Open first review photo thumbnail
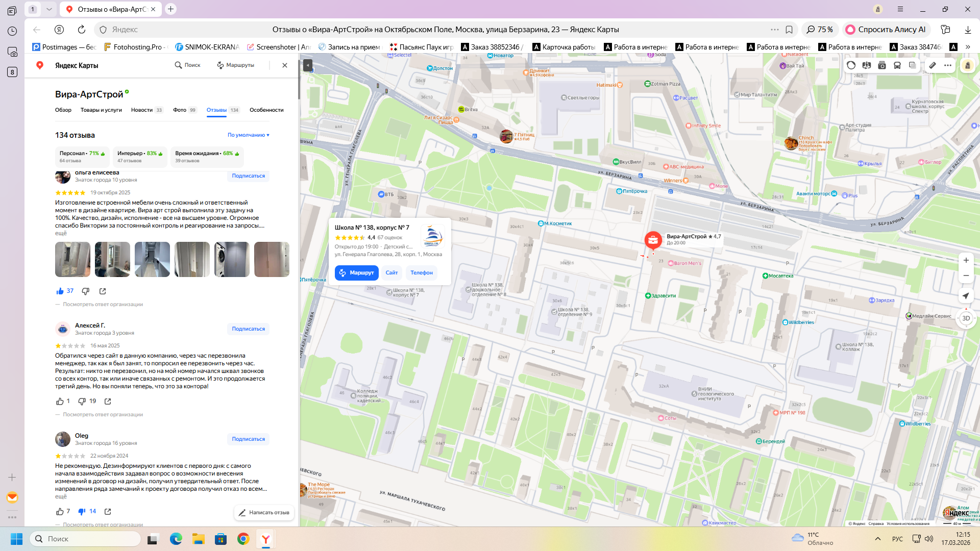Screen dimensions: 980x551 [x=72, y=260]
